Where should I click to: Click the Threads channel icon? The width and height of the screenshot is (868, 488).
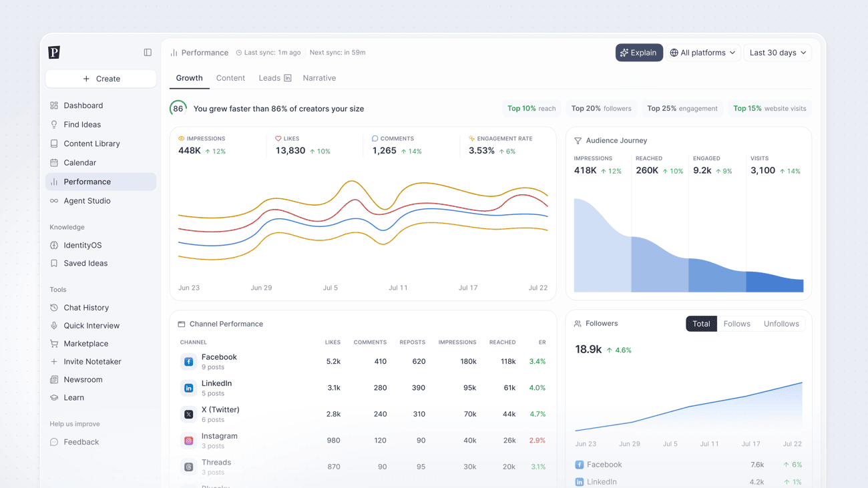click(x=189, y=467)
